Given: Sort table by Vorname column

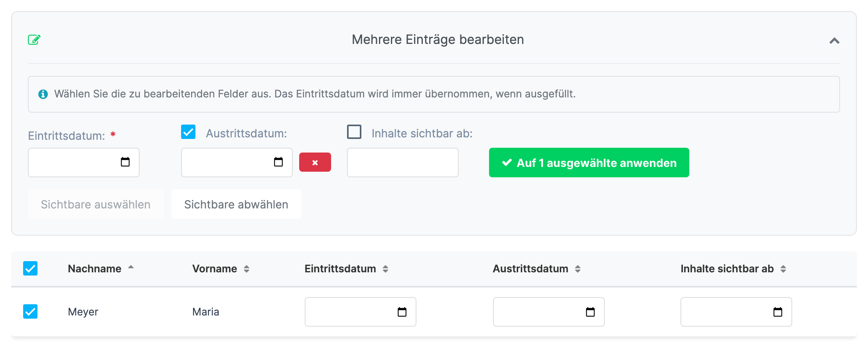Looking at the screenshot, I should point(221,269).
